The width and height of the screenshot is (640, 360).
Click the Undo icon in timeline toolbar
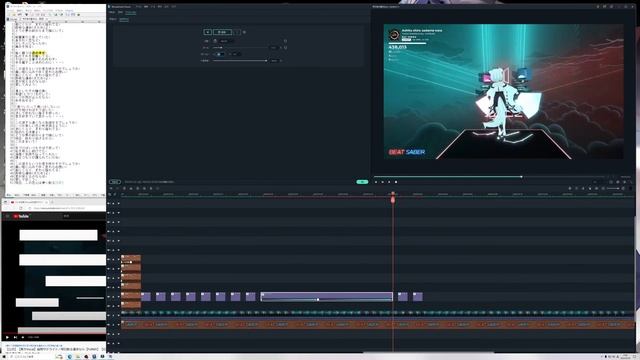coord(111,188)
